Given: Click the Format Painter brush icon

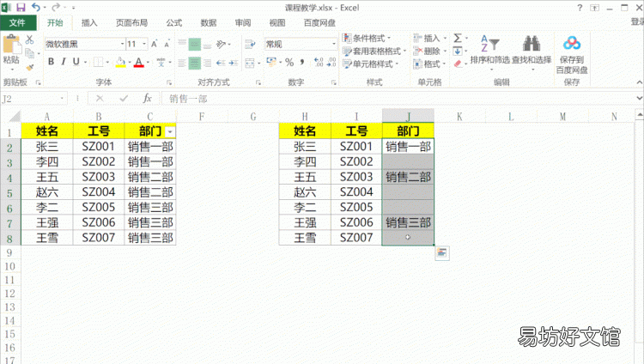Looking at the screenshot, I should pos(29,67).
